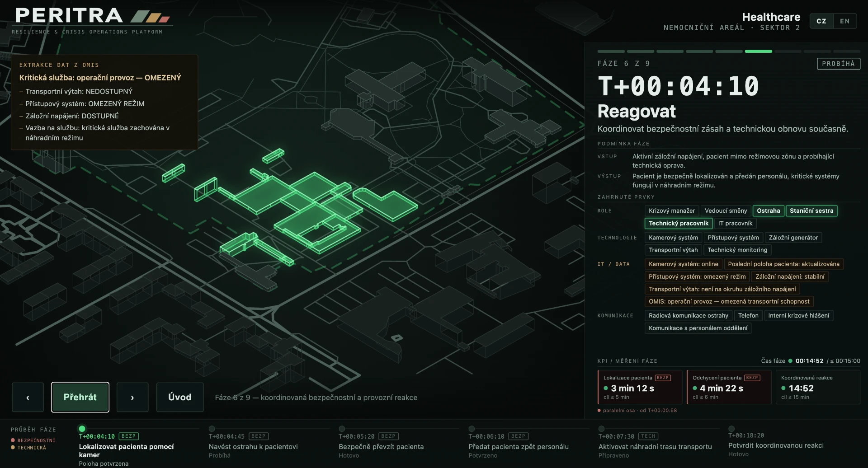
Task: Click the BEZPEČNOSTNÍ legend entry
Action: [33, 440]
